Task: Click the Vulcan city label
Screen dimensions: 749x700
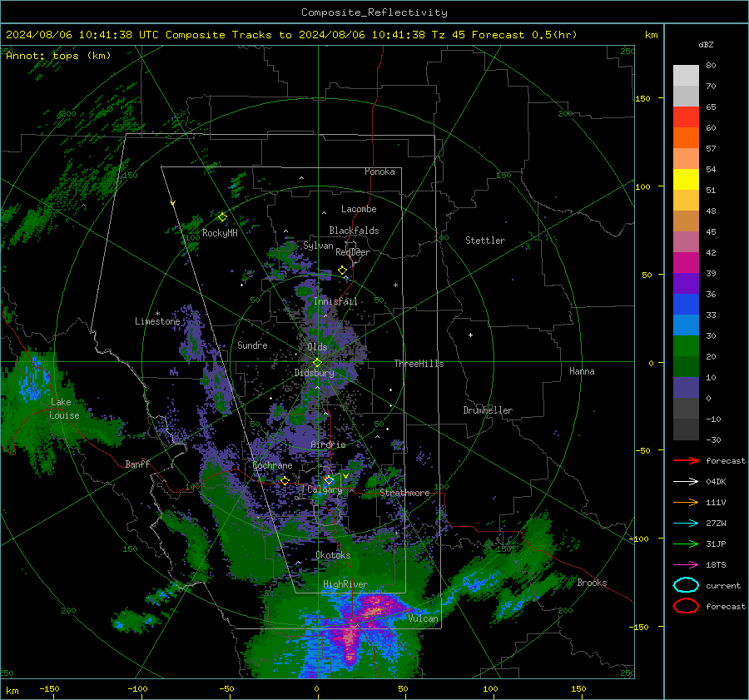Action: (x=423, y=618)
